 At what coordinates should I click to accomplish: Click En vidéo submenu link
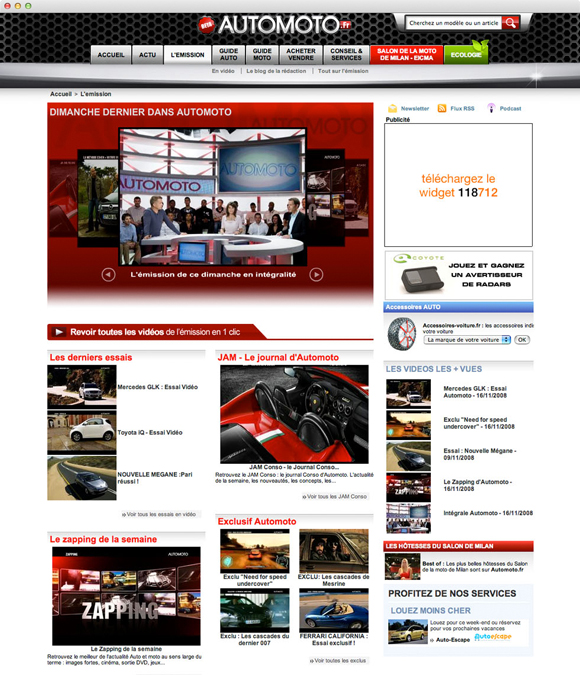click(223, 71)
